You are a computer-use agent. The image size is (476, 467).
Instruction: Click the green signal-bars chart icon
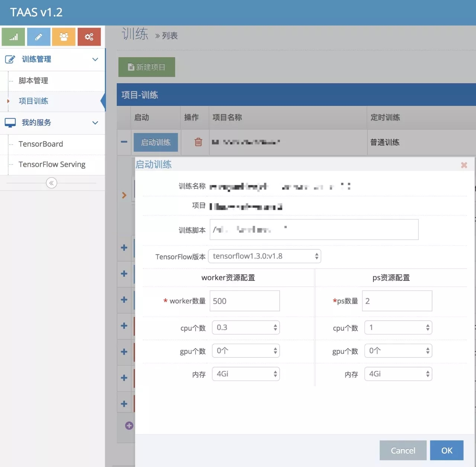[x=13, y=37]
